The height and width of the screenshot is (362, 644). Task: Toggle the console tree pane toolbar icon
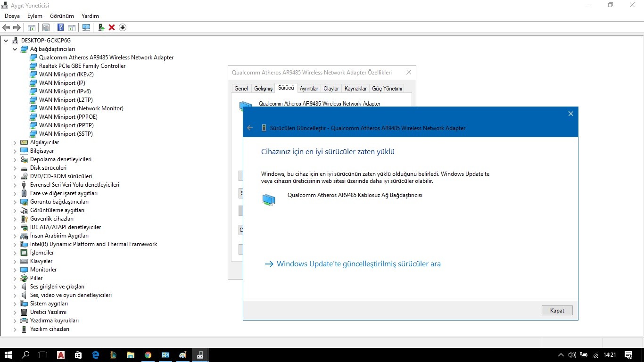(32, 27)
